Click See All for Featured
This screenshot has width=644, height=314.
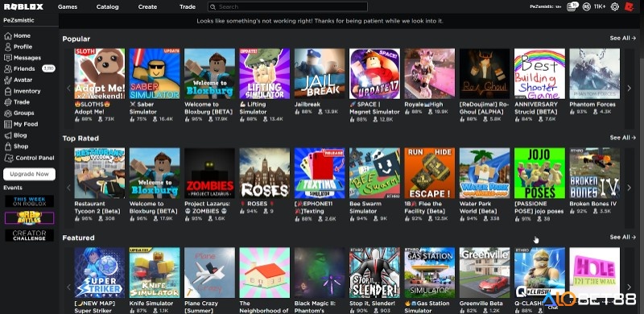pos(622,238)
